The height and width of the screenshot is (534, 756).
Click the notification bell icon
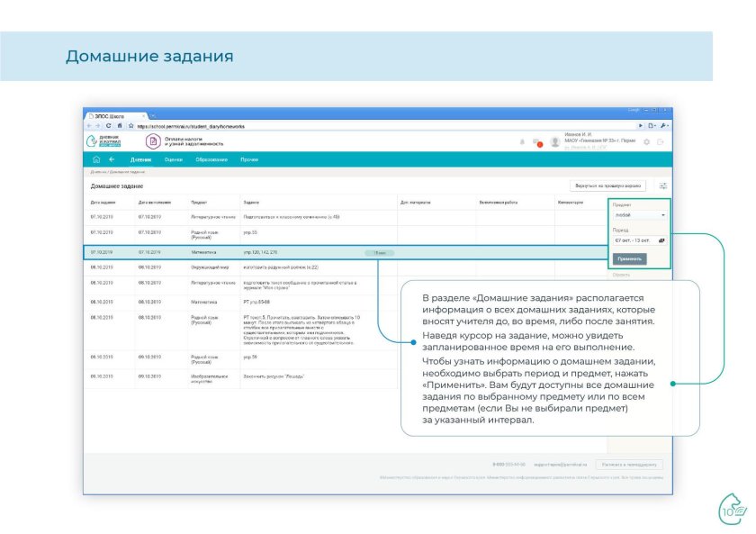[x=523, y=141]
